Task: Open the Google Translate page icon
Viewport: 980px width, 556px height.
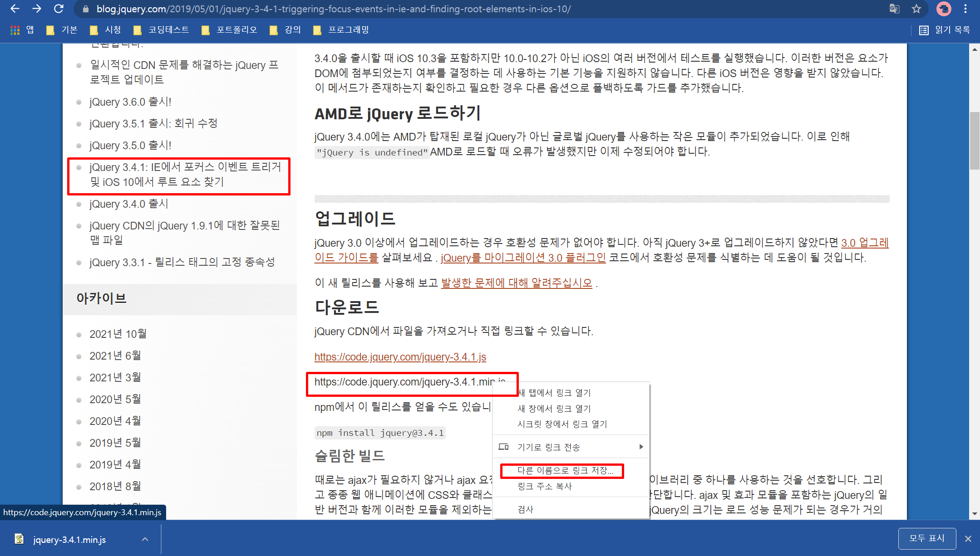Action: pyautogui.click(x=894, y=9)
